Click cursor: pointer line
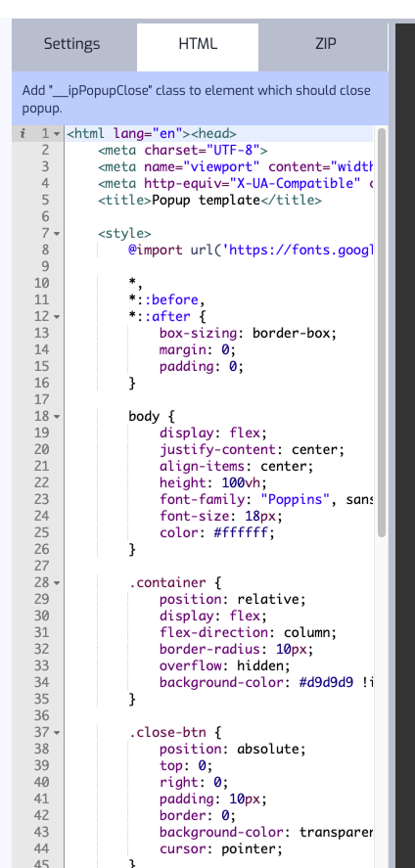This screenshot has width=415, height=868. click(221, 848)
